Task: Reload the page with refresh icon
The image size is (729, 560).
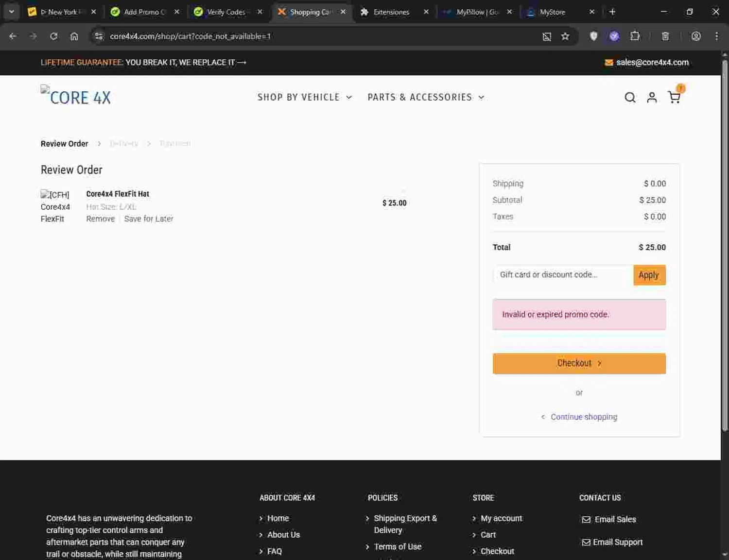Action: tap(53, 36)
